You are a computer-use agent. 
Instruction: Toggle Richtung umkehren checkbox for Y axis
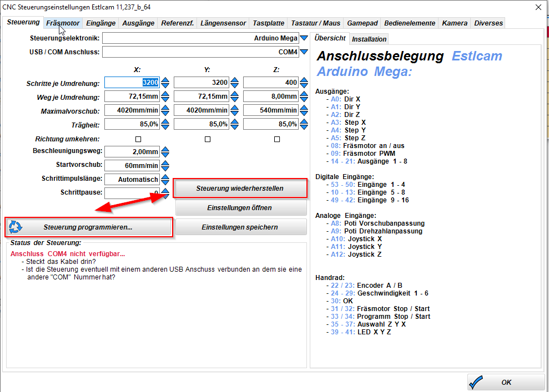coord(208,139)
